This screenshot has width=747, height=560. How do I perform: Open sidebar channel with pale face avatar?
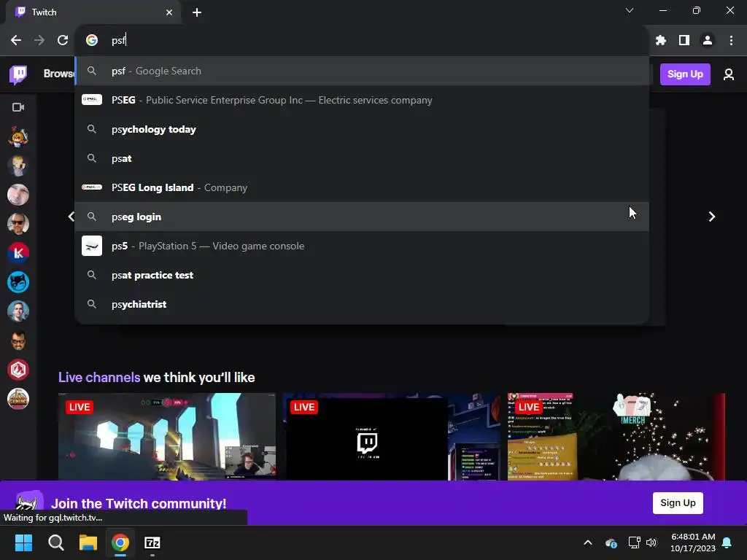tap(18, 195)
